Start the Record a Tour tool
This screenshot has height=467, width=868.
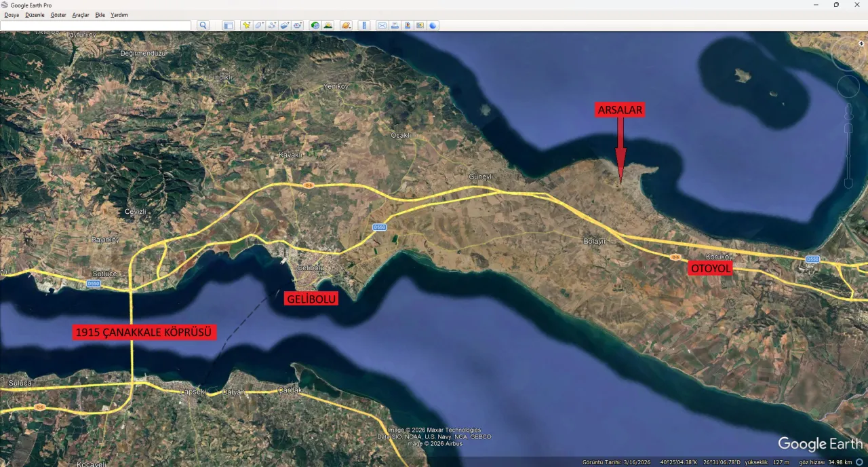[x=298, y=25]
